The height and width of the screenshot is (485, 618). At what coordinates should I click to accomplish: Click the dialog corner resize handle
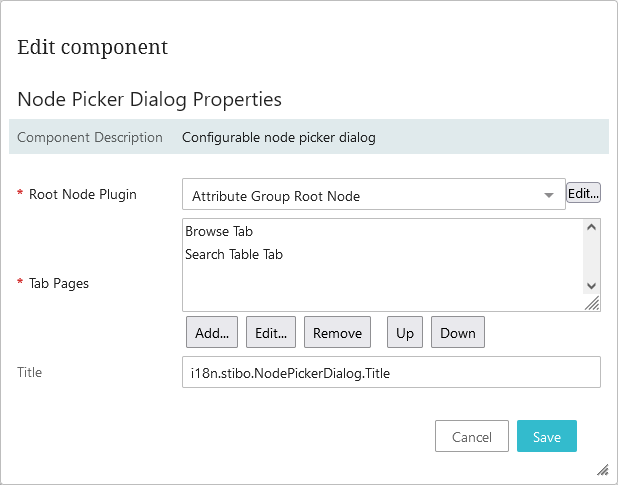click(x=603, y=470)
